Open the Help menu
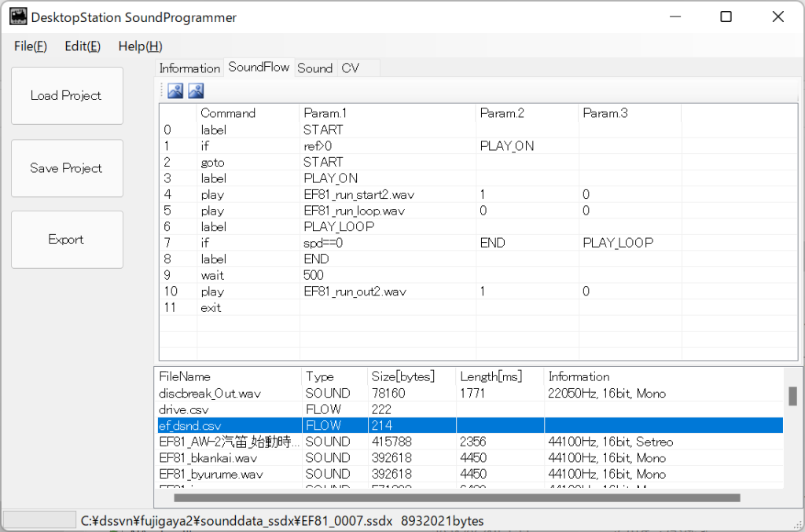Viewport: 805px width, 532px height. 140,46
